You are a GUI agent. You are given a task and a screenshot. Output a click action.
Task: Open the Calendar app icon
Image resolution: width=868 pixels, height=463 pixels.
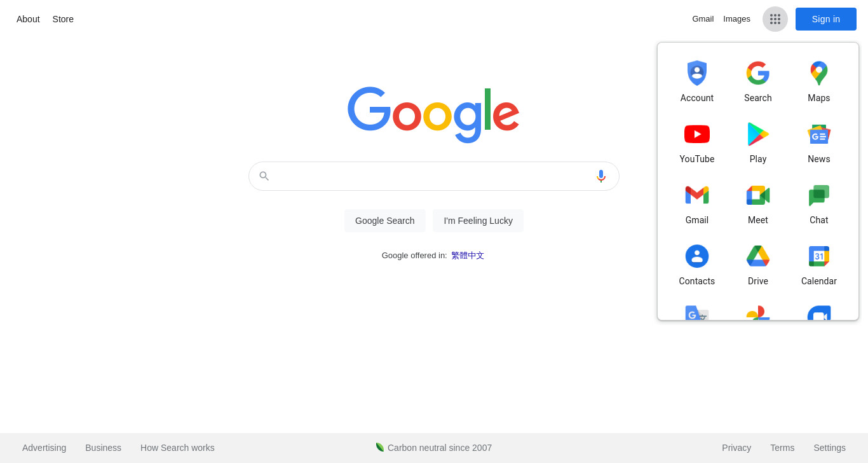[x=819, y=256]
